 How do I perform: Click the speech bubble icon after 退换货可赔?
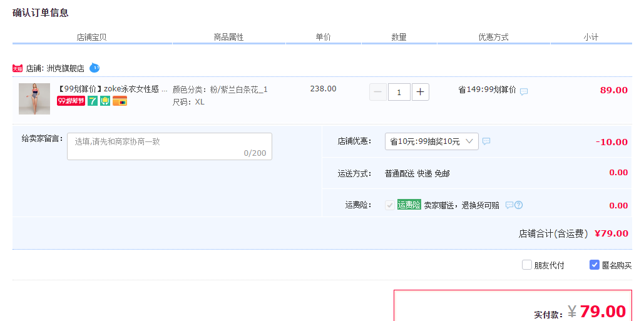click(509, 205)
